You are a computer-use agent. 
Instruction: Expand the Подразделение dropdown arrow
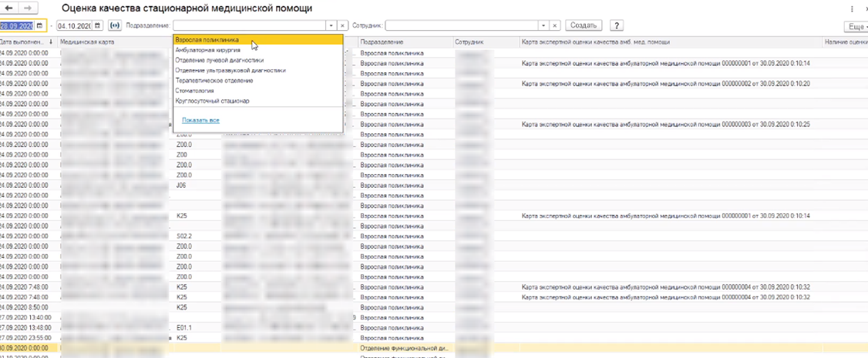point(331,25)
